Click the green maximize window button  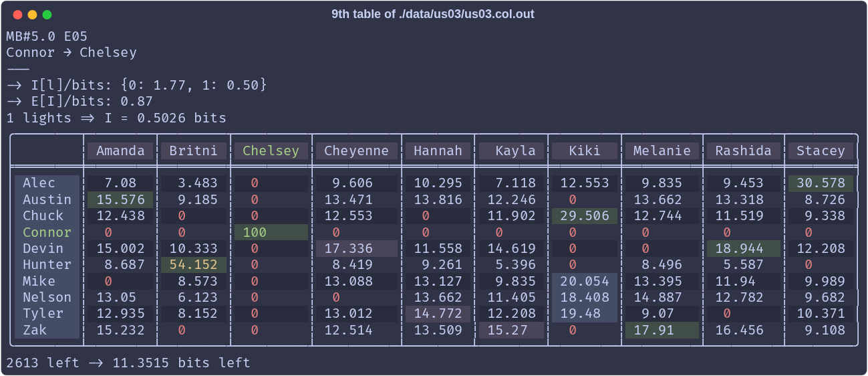tap(47, 15)
